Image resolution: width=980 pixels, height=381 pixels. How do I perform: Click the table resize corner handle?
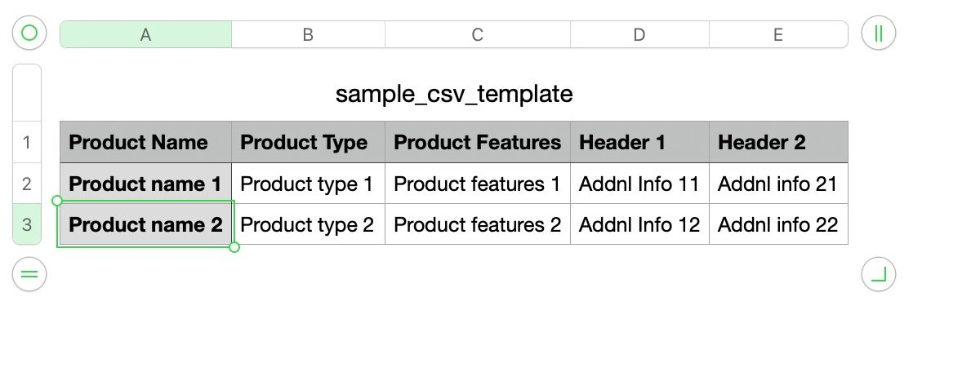pos(878,275)
